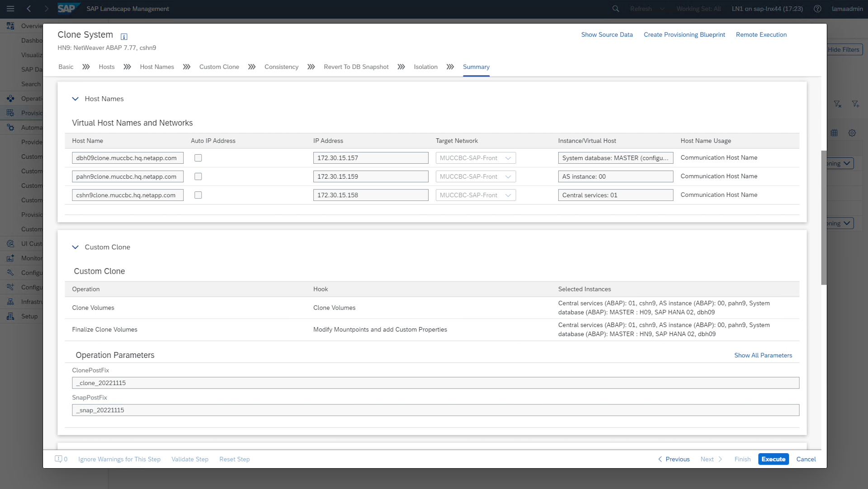Click the messages icon in footer
The image size is (868, 489).
58,459
